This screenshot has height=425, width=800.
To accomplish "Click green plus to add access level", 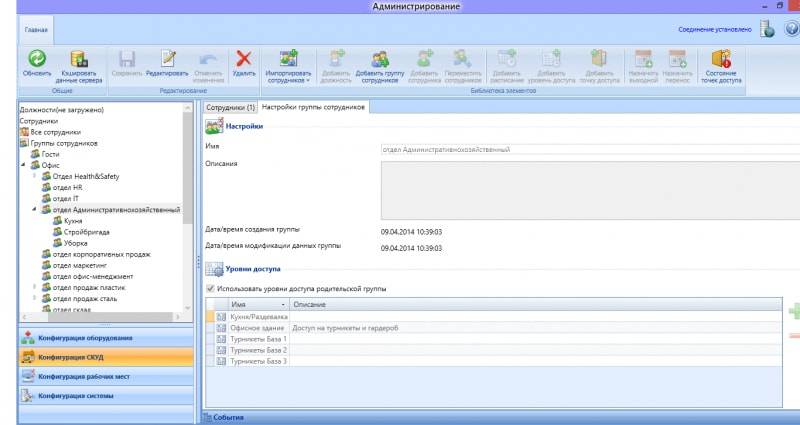I will click(794, 312).
